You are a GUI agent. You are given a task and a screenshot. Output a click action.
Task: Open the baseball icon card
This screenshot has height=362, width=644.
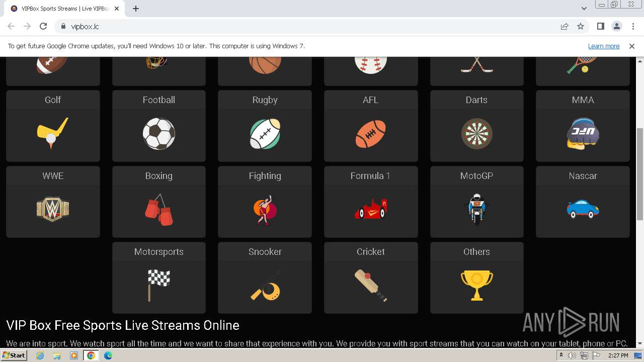pos(371,71)
